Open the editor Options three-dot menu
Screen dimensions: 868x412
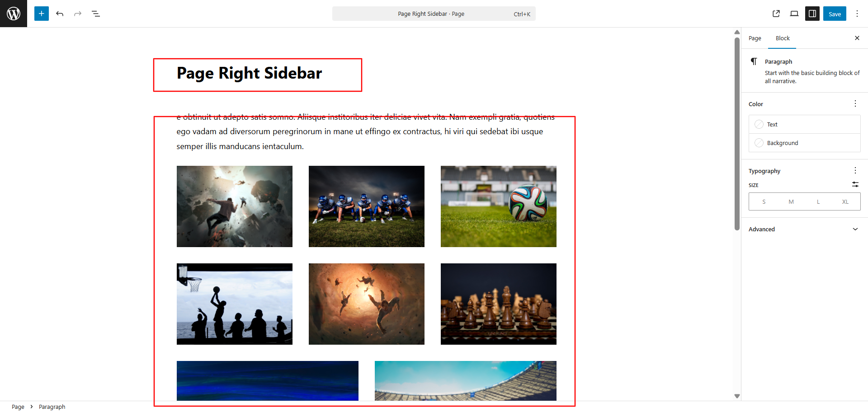[x=857, y=14]
